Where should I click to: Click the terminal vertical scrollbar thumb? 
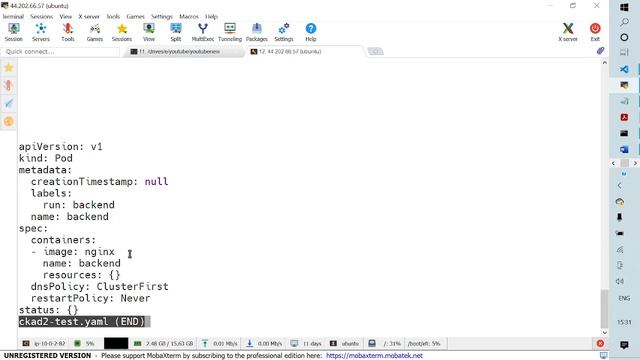604,309
